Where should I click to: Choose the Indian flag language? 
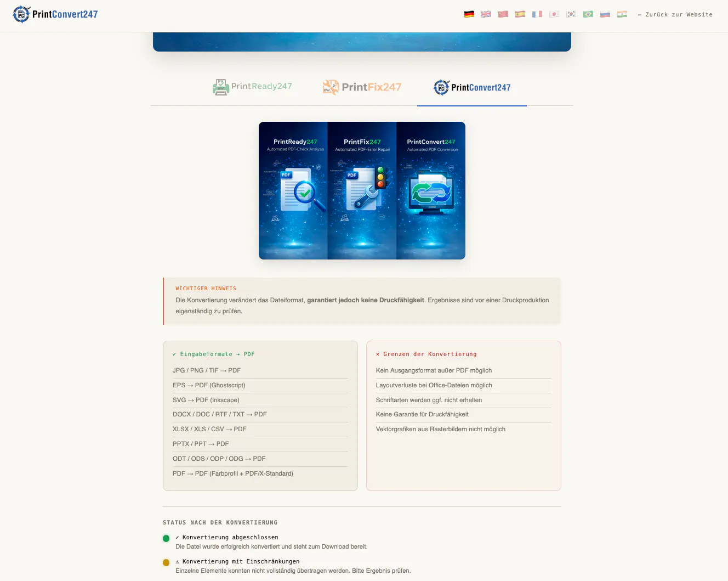[622, 14]
